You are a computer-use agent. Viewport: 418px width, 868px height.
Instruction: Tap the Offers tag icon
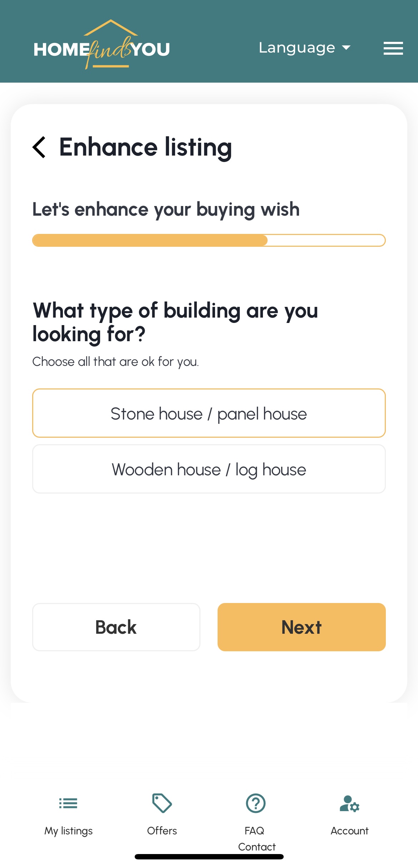[x=162, y=803]
